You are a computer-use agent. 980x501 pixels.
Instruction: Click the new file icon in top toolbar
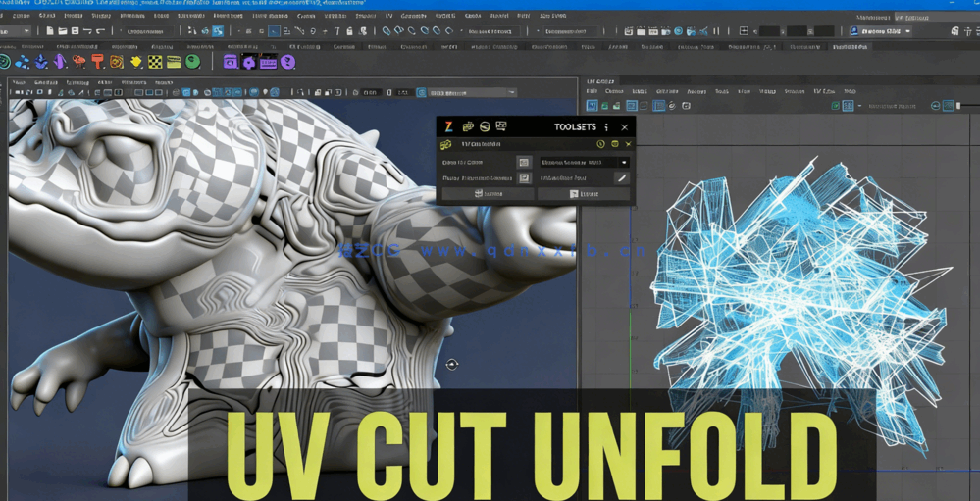coord(51,31)
